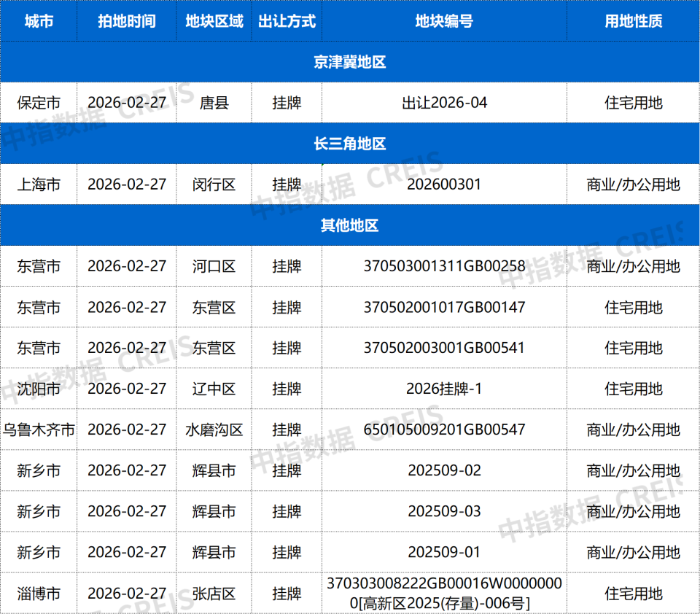Click the 乌鲁木齐市 city cell
This screenshot has height=614, width=700.
39,430
